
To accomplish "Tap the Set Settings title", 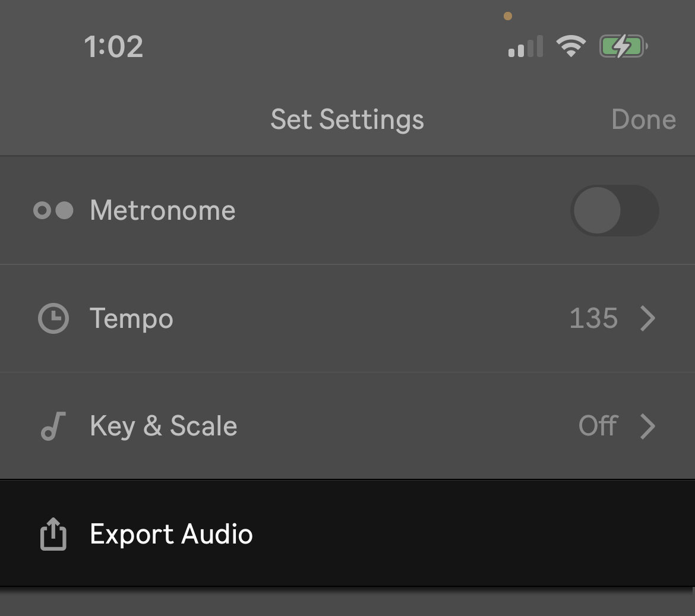I will point(347,119).
